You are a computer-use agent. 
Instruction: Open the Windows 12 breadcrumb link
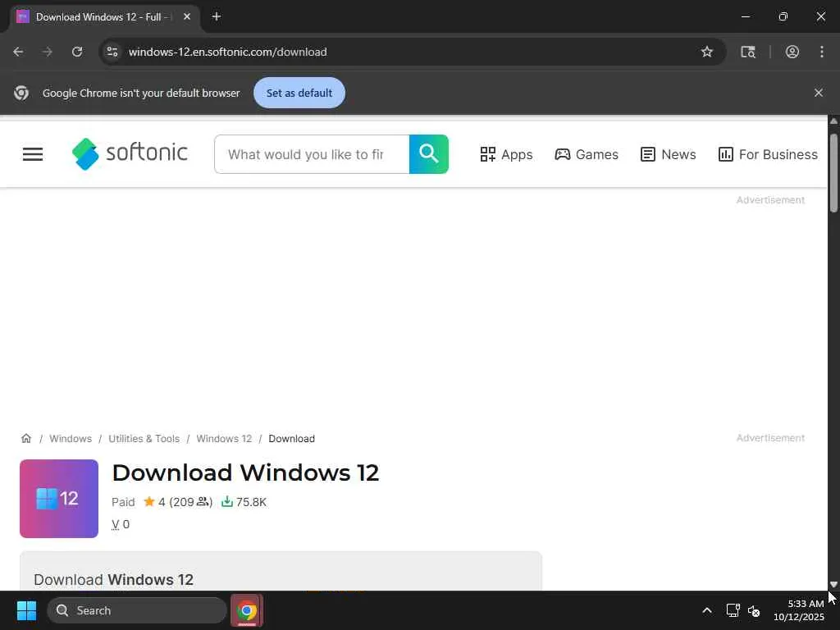pyautogui.click(x=224, y=439)
